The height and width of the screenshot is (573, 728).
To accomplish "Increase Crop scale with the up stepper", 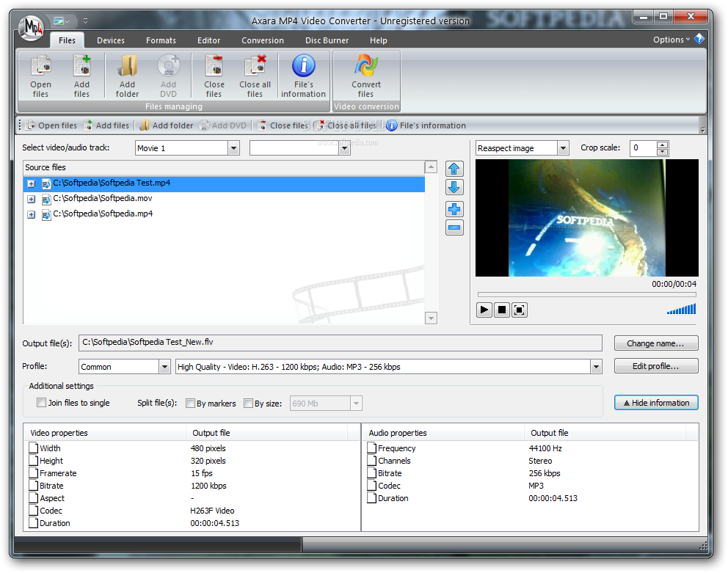I will (x=662, y=145).
